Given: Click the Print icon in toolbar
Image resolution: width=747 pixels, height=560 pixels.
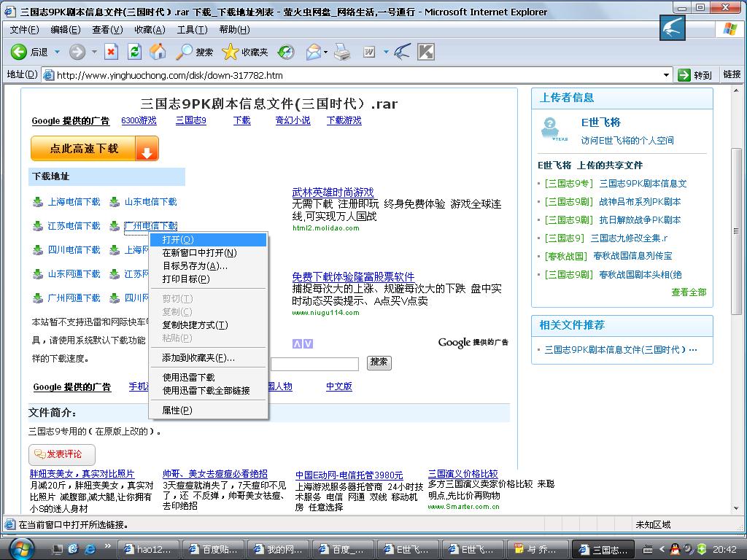Looking at the screenshot, I should coord(342,52).
